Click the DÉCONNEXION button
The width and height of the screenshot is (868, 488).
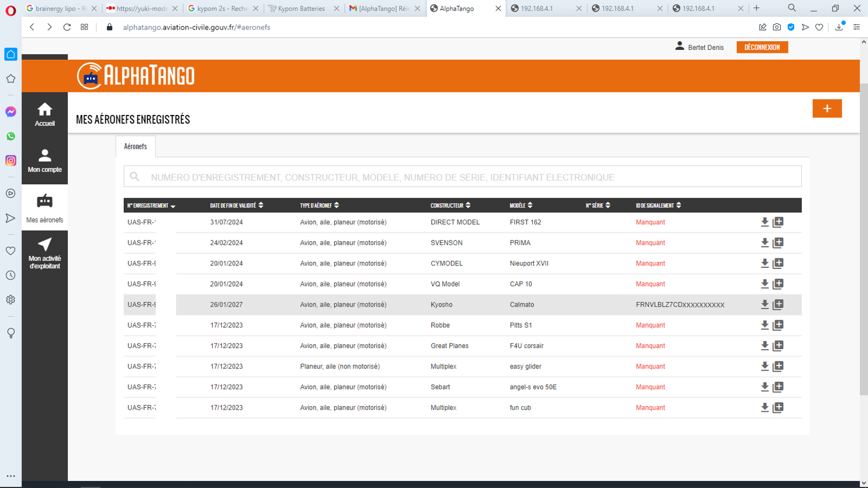coord(762,47)
